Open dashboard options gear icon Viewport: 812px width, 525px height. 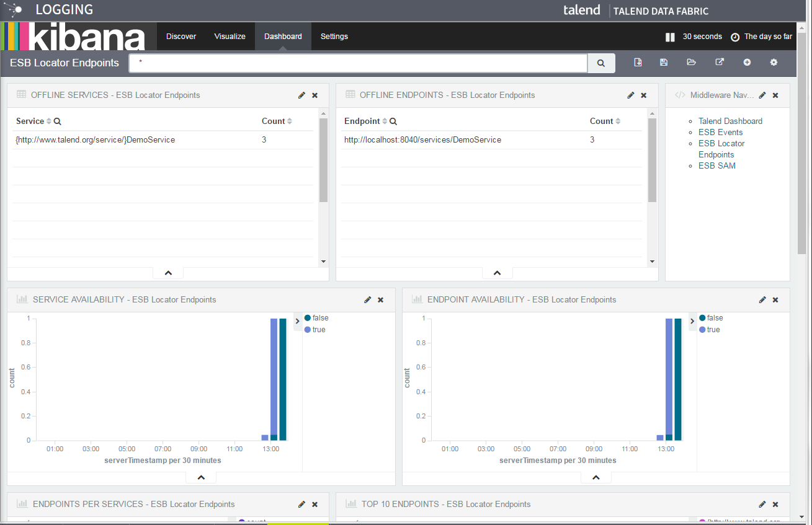pos(774,63)
